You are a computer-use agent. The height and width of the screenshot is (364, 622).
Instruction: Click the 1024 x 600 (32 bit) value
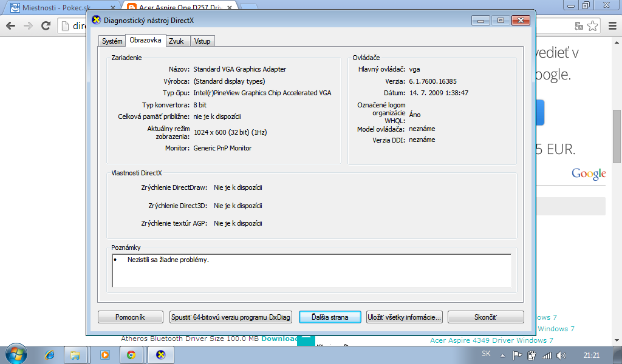(x=230, y=132)
